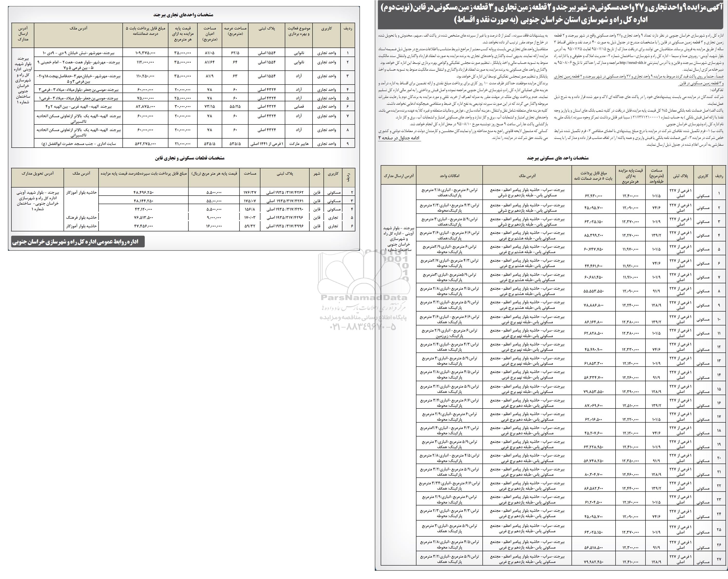
Task: Click Qaen deposit amount '۴۸,۴۹۶,۲۵۰'
Action: [144, 193]
